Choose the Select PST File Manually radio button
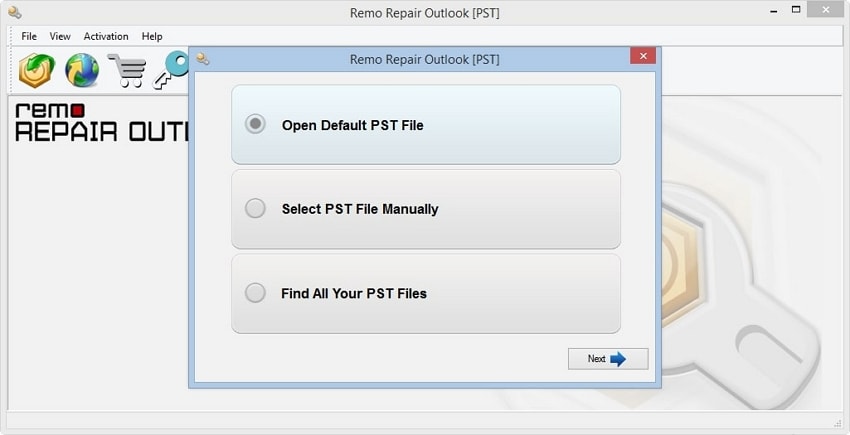The image size is (850, 435). [x=256, y=209]
